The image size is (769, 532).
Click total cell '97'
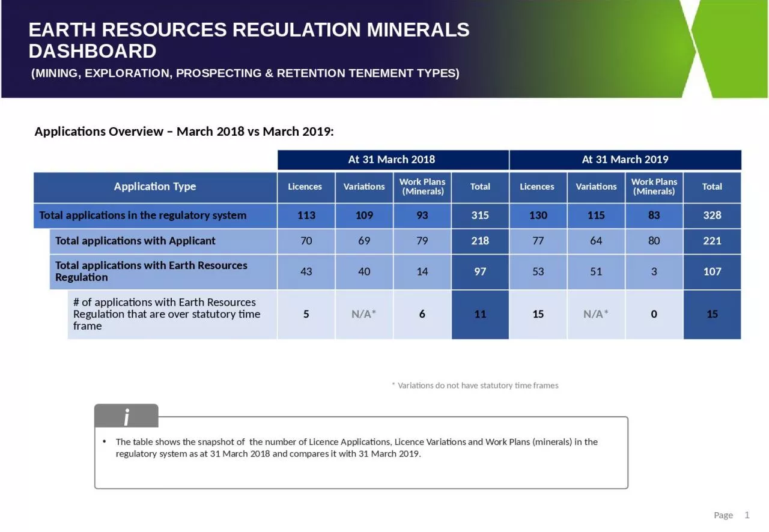point(480,272)
